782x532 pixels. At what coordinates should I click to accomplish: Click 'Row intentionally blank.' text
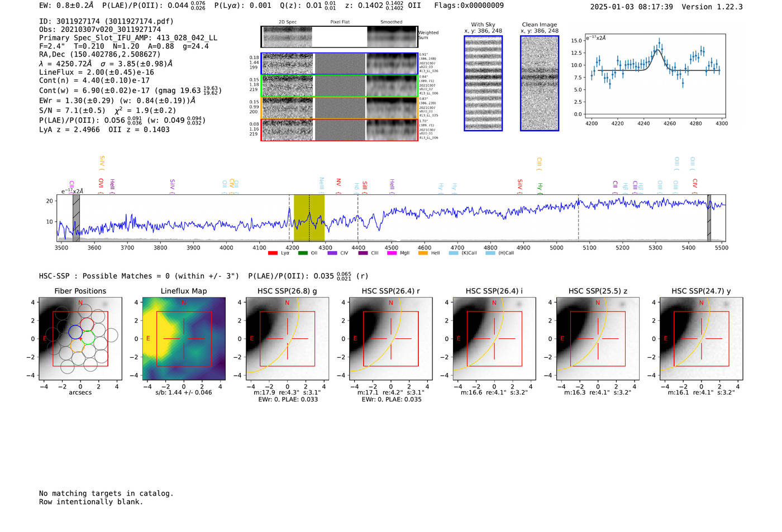[91, 502]
